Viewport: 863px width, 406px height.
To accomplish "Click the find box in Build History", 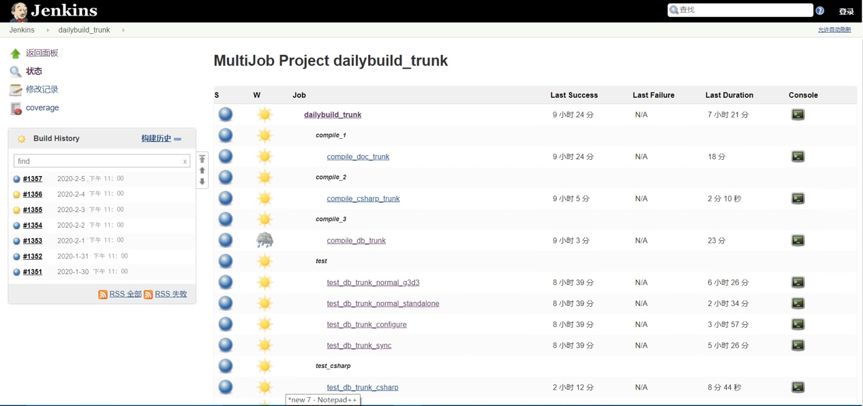I will coord(95,161).
